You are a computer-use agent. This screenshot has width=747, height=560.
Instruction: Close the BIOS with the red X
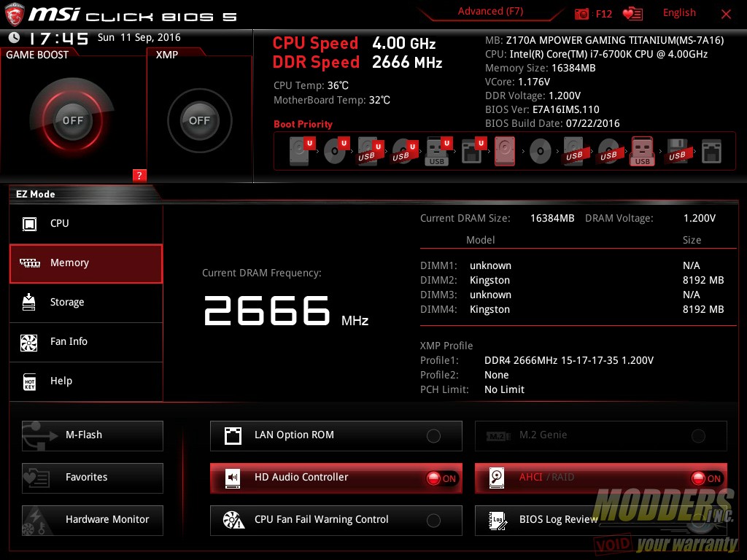pos(726,15)
